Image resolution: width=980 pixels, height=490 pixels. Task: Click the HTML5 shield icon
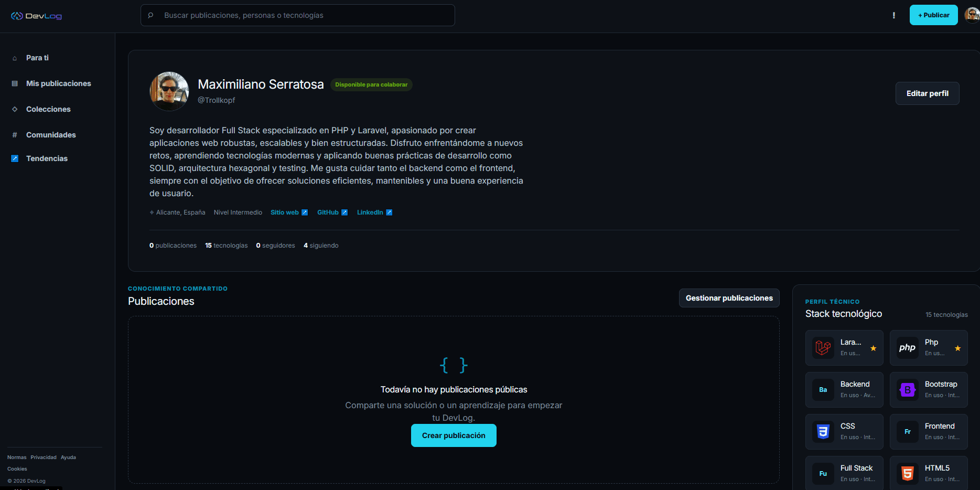(908, 474)
